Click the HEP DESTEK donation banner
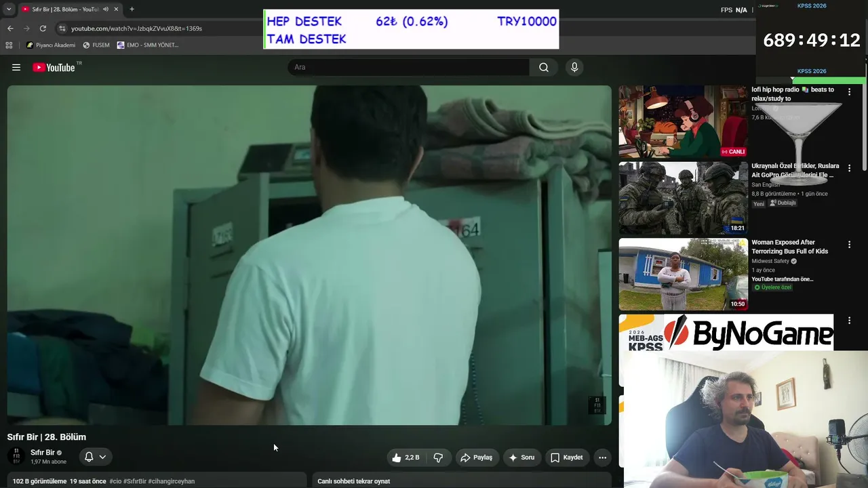This screenshot has height=488, width=868. pos(412,29)
